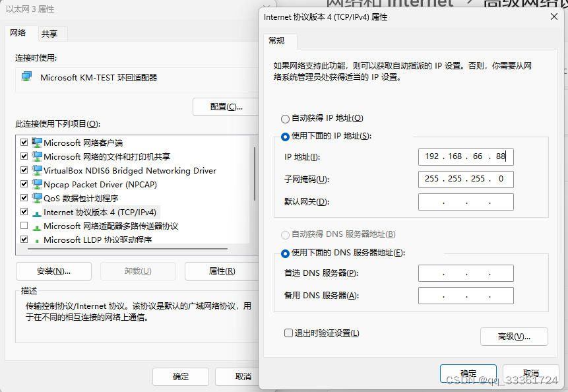The height and width of the screenshot is (392, 568).
Task: Enable the Microsoft 网络适配器多路传送器协议 checkbox
Action: pos(23,226)
